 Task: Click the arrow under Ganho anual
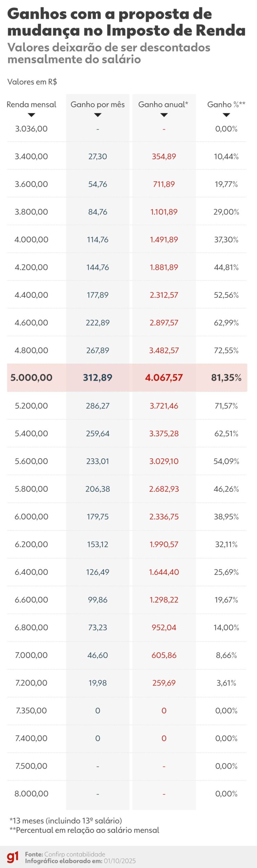tap(164, 115)
